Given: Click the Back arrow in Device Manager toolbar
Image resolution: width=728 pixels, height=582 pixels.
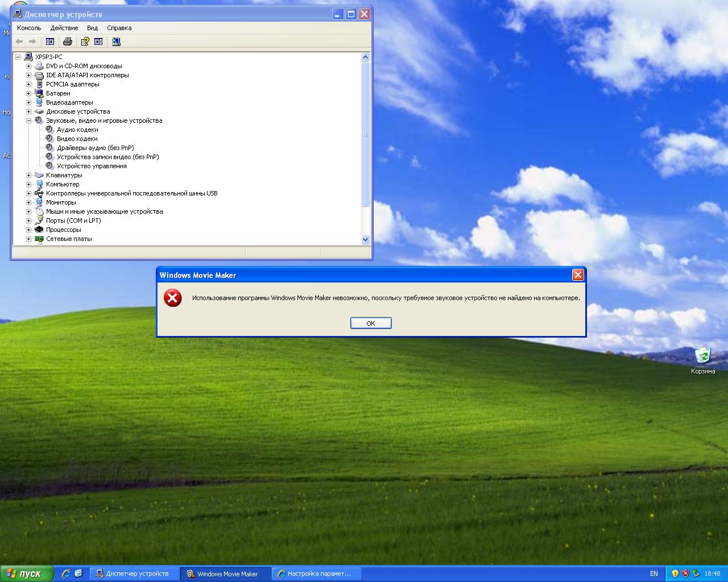Looking at the screenshot, I should click(19, 41).
